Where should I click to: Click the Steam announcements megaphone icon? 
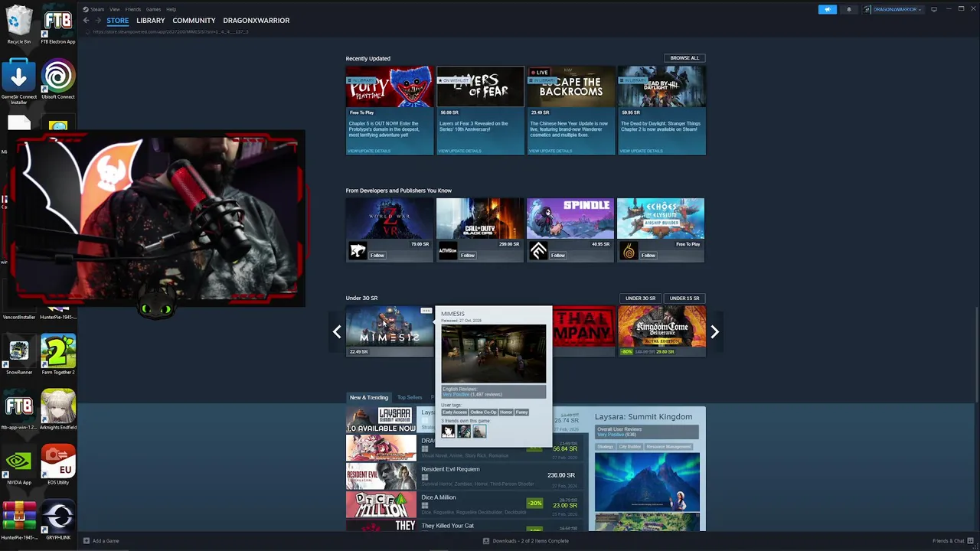point(828,9)
